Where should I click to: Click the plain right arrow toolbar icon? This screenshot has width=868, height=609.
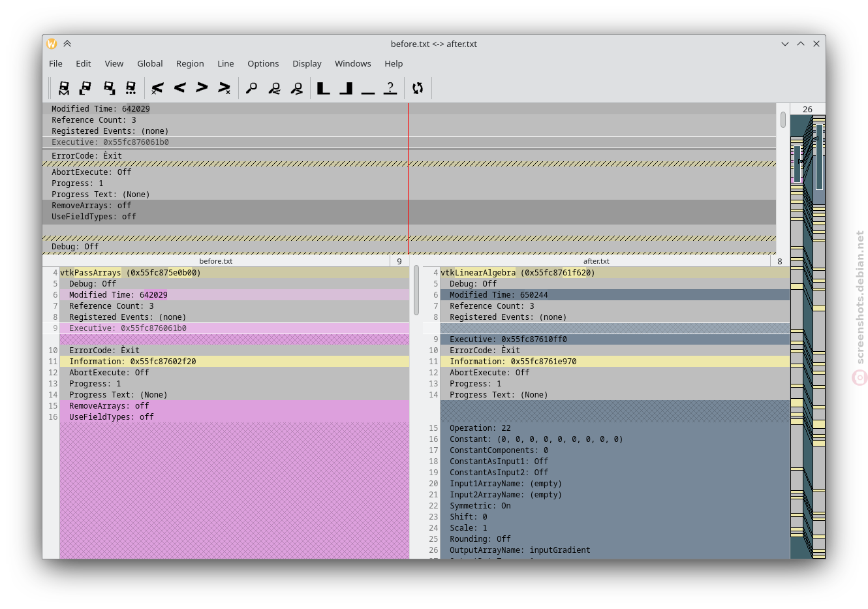pyautogui.click(x=202, y=87)
